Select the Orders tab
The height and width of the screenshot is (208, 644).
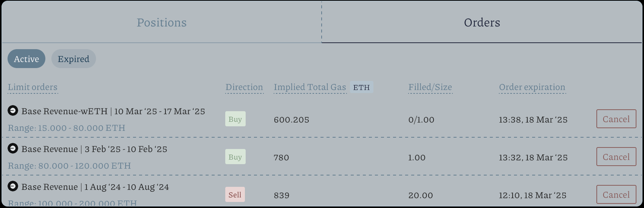click(x=482, y=22)
